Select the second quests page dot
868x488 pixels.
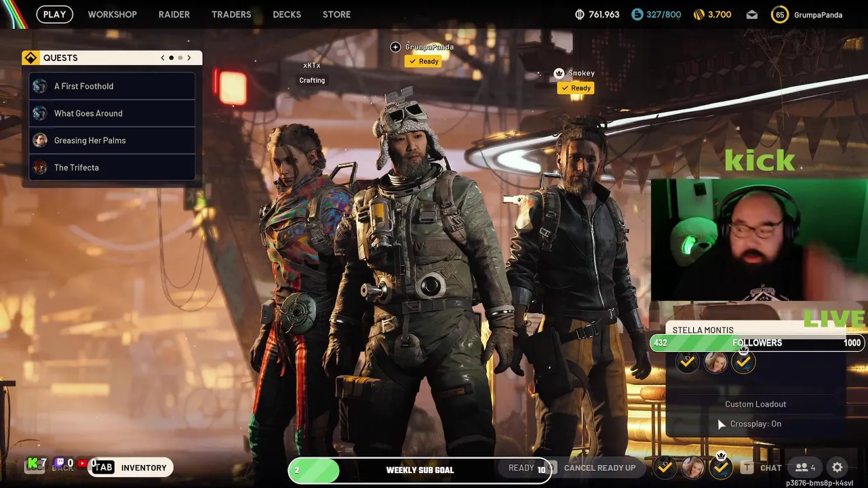[180, 58]
